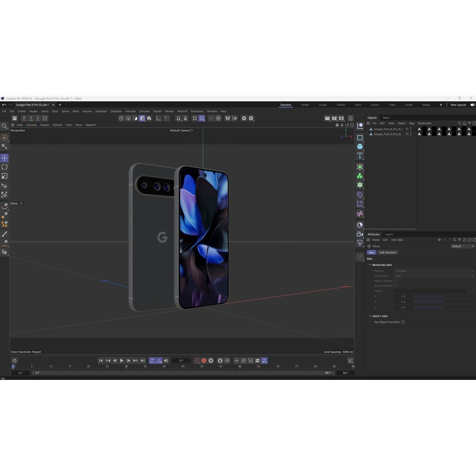Open Render to Picture Viewer clapboard icon
This screenshot has height=476, width=476.
pyautogui.click(x=334, y=119)
